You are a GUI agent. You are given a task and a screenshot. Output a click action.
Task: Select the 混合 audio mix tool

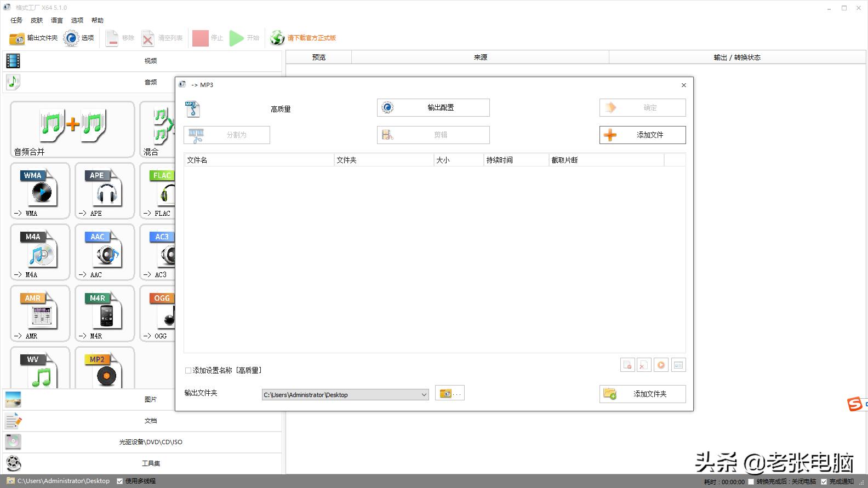coord(157,129)
